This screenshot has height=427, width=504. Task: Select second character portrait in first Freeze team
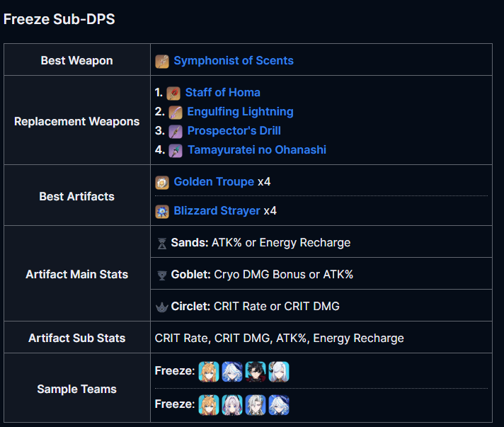pyautogui.click(x=232, y=372)
